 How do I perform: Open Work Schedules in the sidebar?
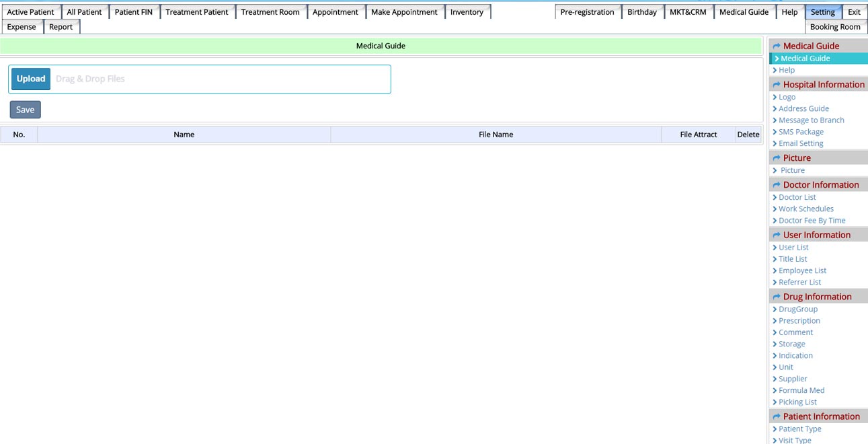coord(805,209)
